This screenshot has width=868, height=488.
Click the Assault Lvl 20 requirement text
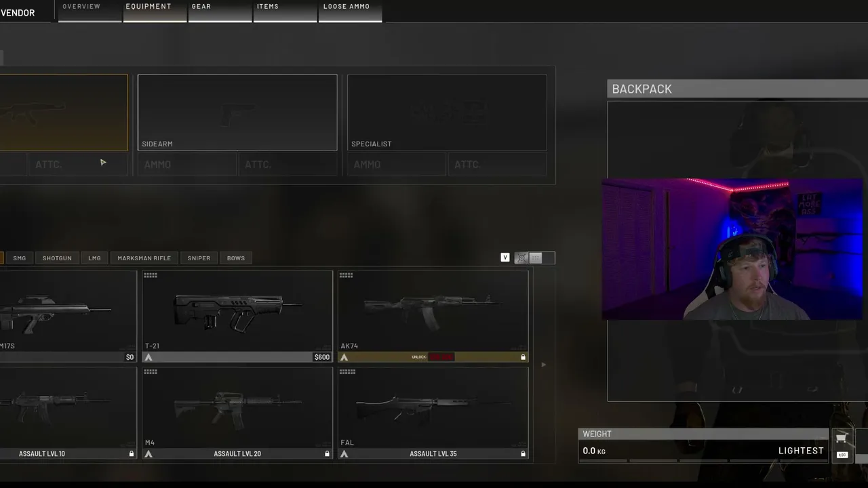tap(237, 454)
